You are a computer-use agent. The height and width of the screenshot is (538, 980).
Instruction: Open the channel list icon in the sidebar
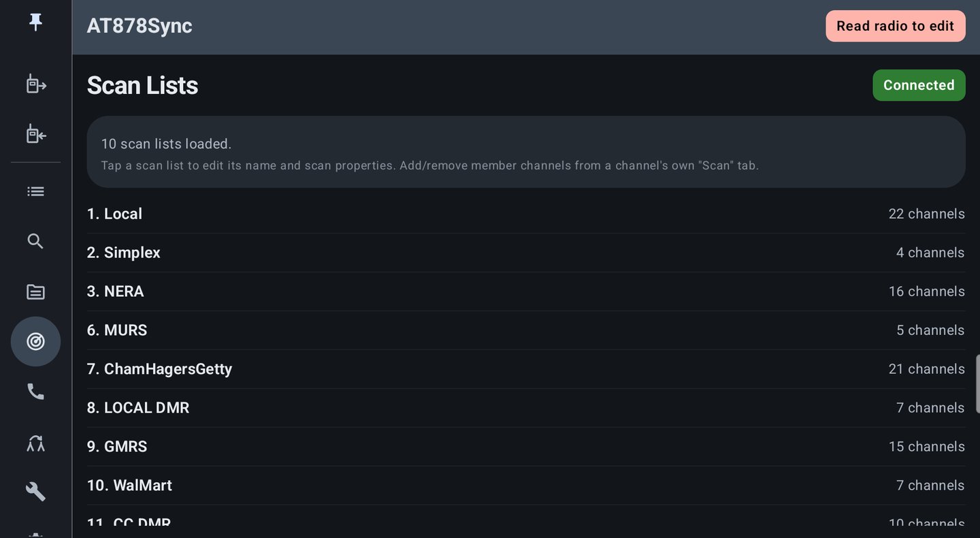point(35,191)
